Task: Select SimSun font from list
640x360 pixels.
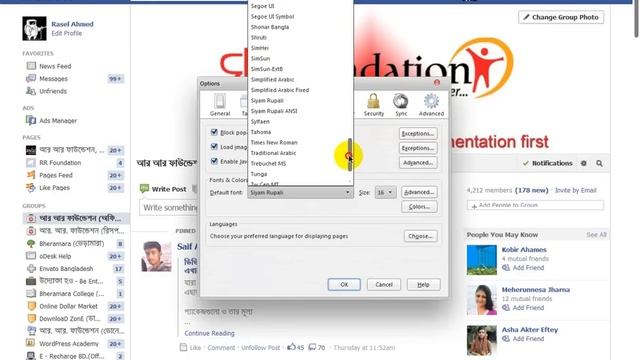Action: click(260, 58)
